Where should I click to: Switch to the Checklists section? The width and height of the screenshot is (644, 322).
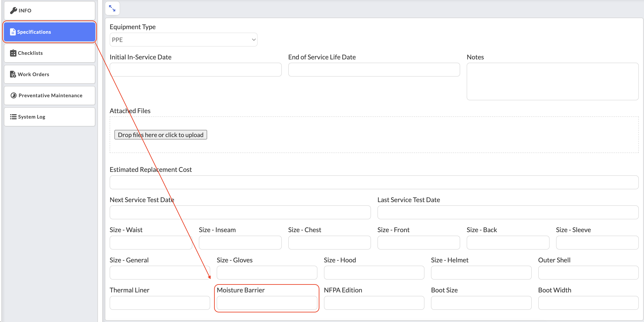click(x=50, y=53)
